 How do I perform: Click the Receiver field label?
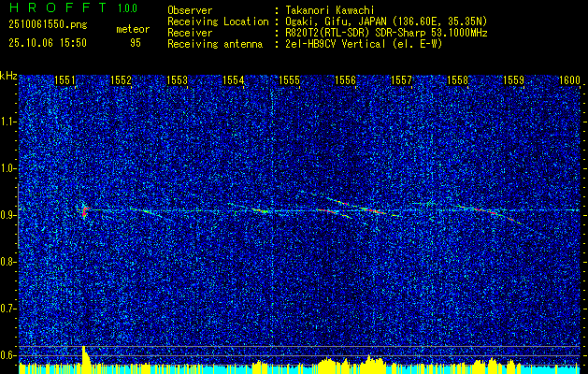point(190,33)
